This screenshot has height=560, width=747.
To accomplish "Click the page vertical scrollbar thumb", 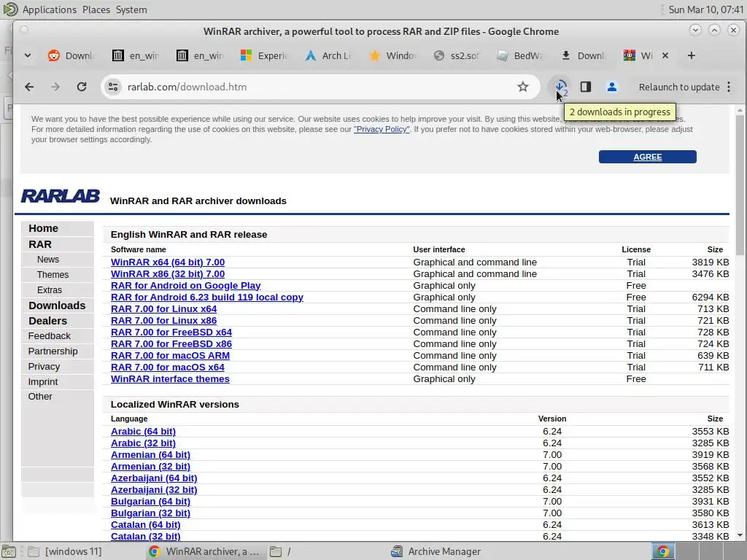I will coord(740,186).
